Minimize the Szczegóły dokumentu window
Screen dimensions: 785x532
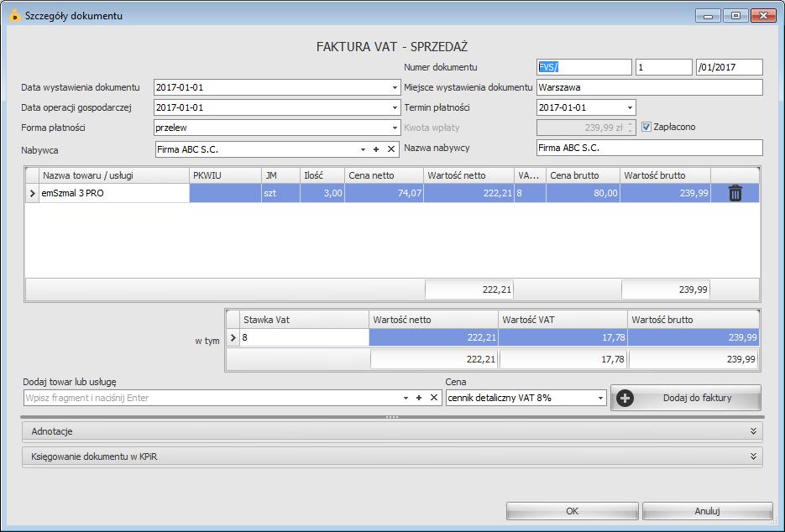click(x=708, y=15)
